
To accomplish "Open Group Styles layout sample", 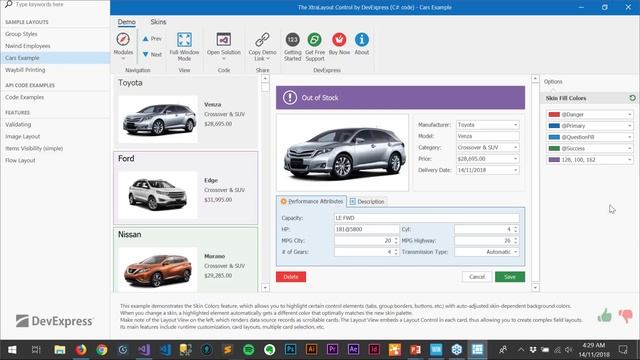I will tap(21, 34).
